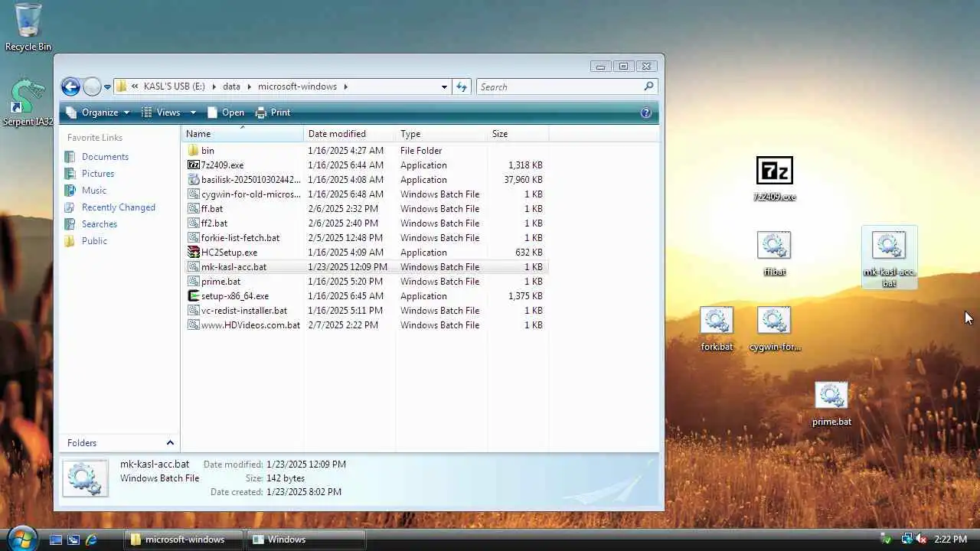980x551 pixels.
Task: Click the mk-kasl-acc.bat preview thumbnail in details pane
Action: click(85, 478)
